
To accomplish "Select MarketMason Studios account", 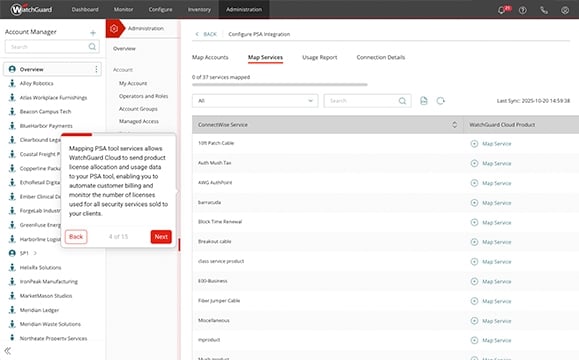I will pos(46,296).
